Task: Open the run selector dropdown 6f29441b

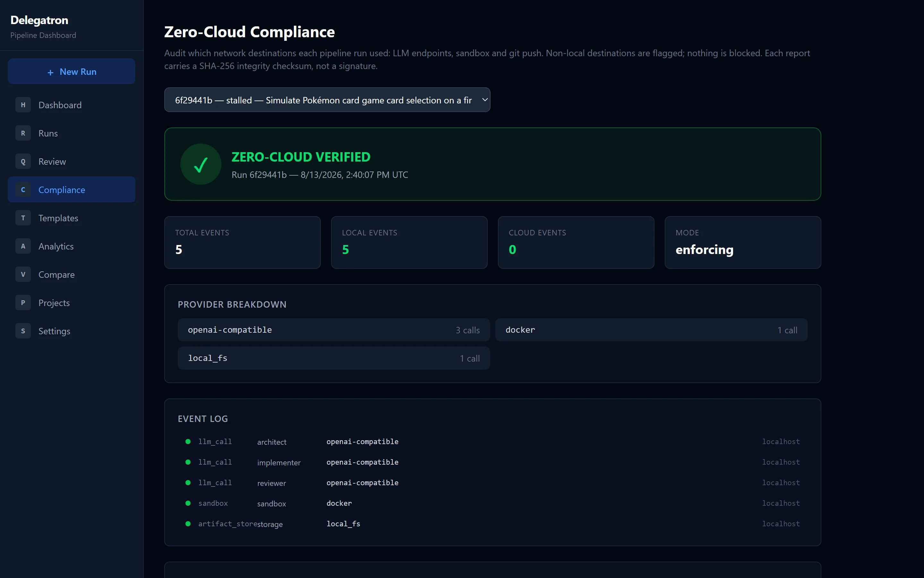Action: tap(327, 100)
